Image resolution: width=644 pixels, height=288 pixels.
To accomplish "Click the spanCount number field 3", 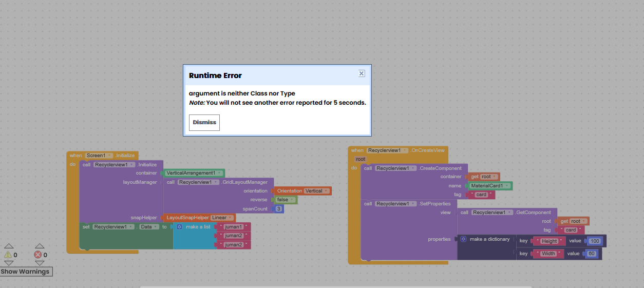I will (x=278, y=209).
